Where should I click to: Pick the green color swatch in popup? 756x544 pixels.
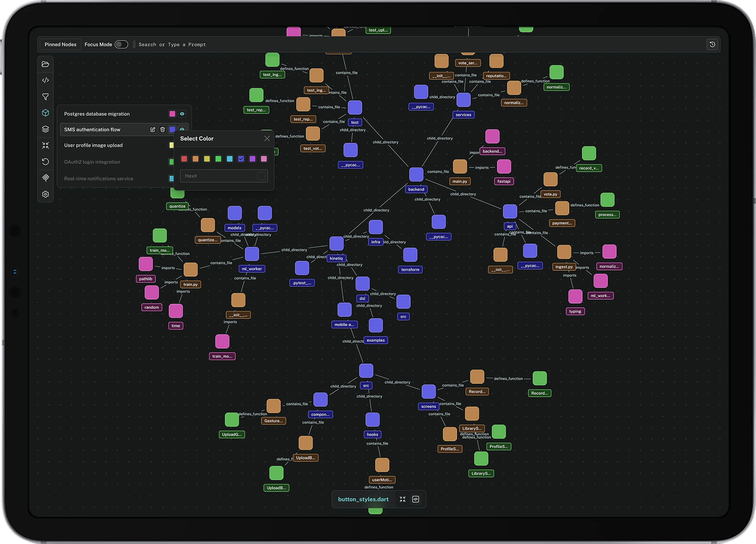(218, 159)
